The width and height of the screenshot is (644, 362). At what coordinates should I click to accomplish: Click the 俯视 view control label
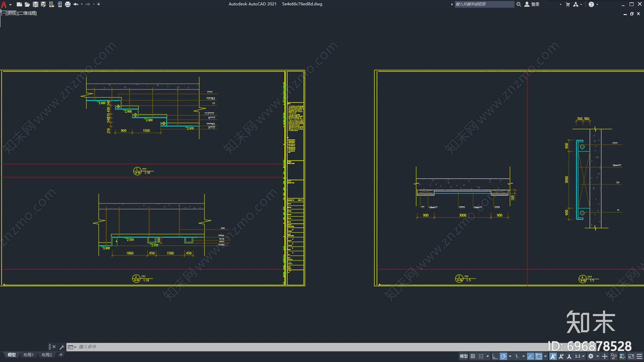[x=12, y=13]
